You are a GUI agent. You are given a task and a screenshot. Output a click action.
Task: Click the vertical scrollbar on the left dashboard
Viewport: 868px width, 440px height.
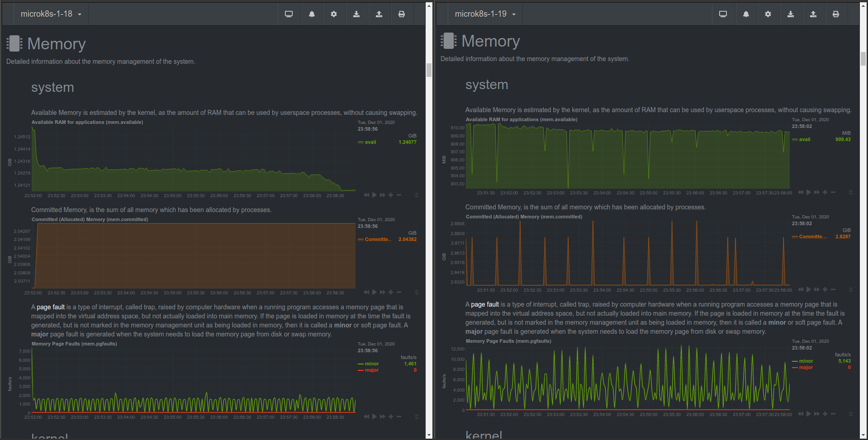428,70
